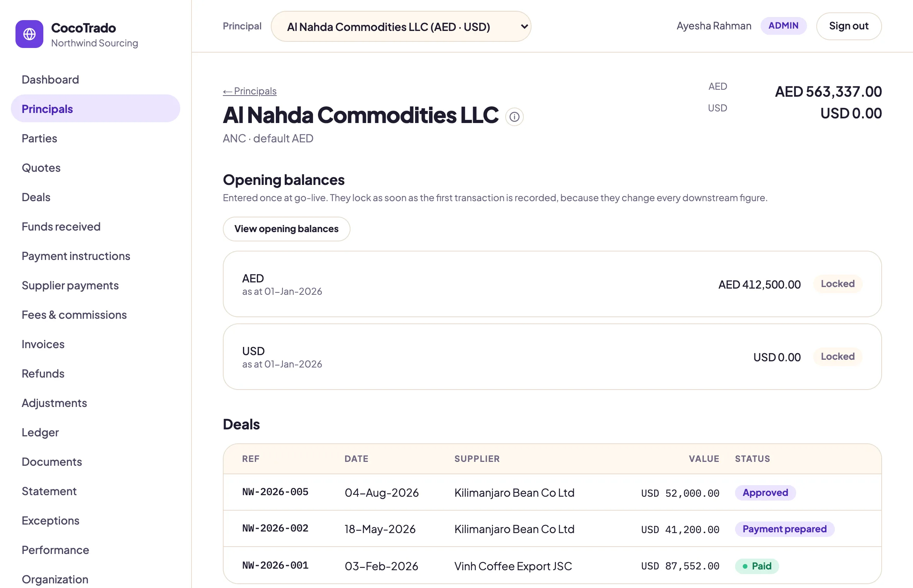Image resolution: width=913 pixels, height=588 pixels.
Task: Click Vinh Coffee Export JSC supplier cell
Action: tap(513, 566)
